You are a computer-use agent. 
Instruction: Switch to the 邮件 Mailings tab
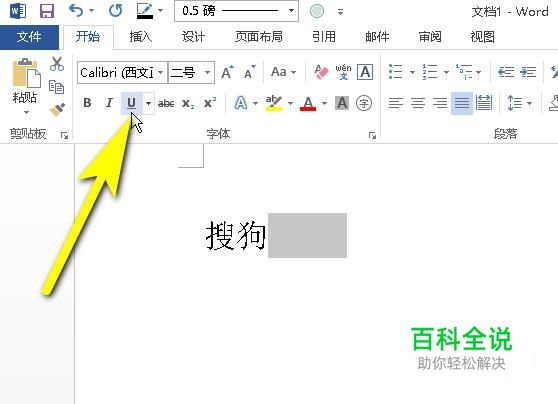pyautogui.click(x=377, y=37)
